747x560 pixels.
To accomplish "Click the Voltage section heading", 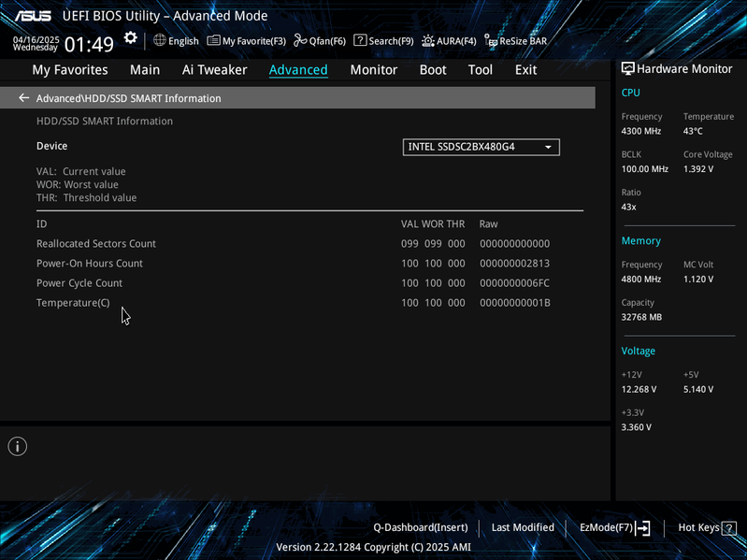I will 638,351.
